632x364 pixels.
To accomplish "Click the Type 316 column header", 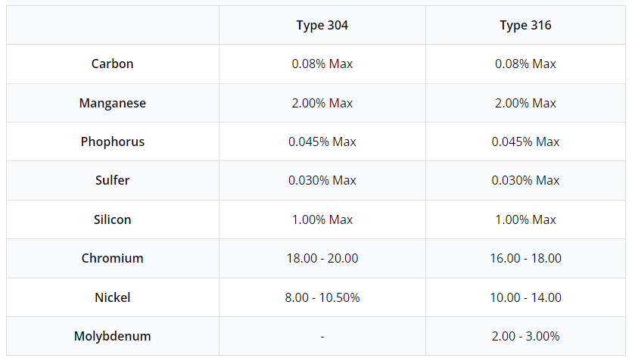I will tap(525, 26).
